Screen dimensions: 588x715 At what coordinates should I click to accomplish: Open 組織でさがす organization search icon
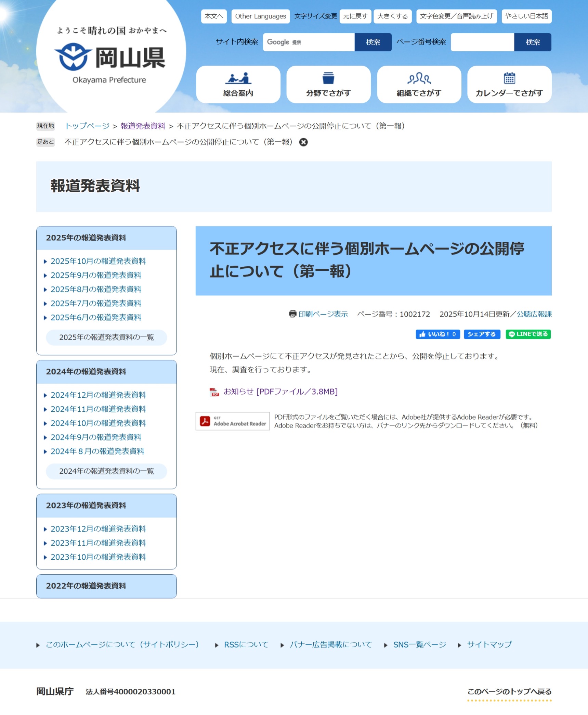[x=419, y=78]
